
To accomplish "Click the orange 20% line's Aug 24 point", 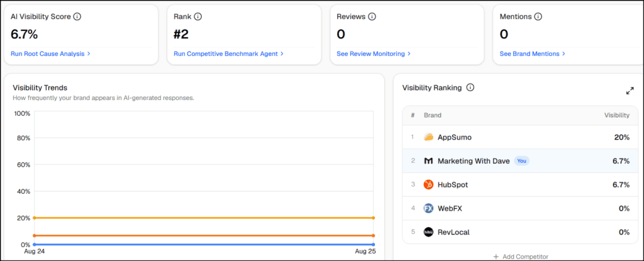I will click(35, 218).
